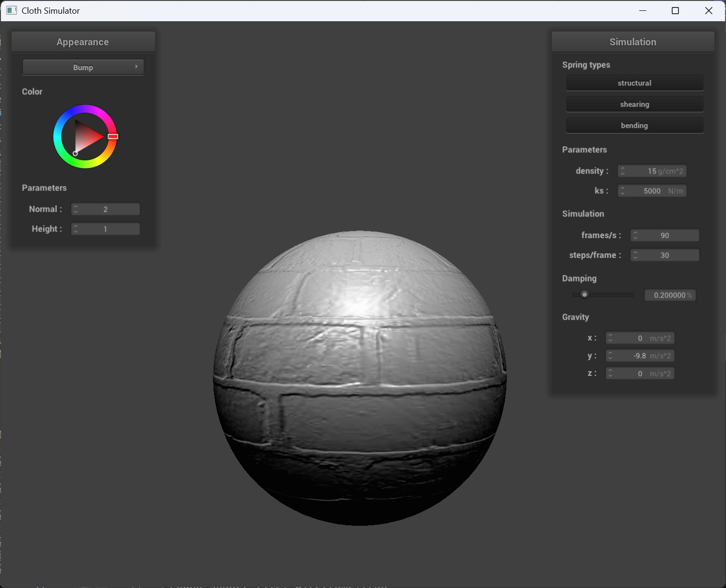Close the Cloth Simulator window
Viewport: 726px width, 588px height.
[709, 10]
